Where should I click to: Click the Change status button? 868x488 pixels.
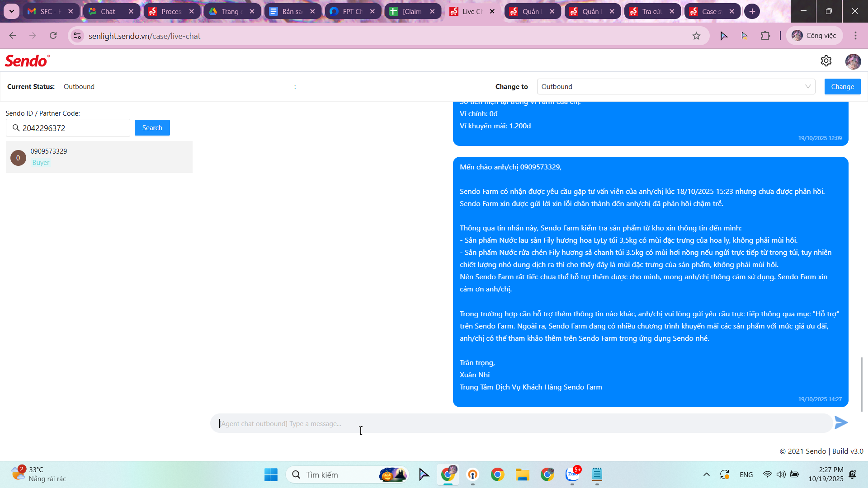coord(842,87)
